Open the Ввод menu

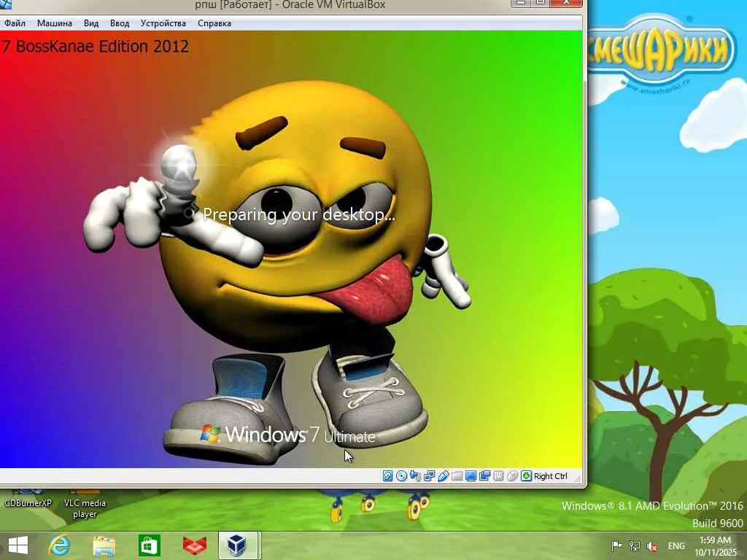point(120,23)
